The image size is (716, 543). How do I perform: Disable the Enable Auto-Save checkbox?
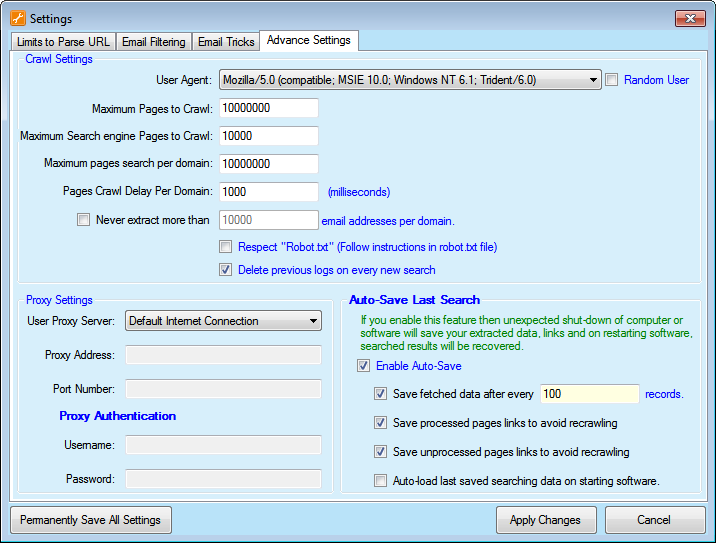363,366
